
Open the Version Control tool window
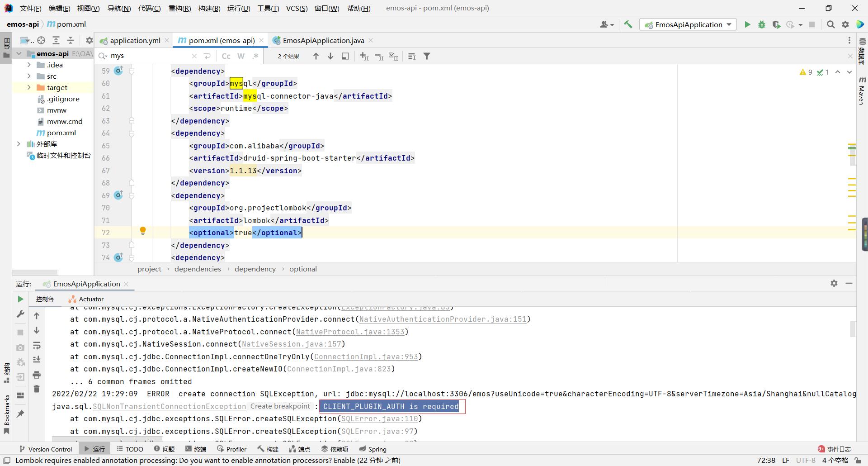coord(45,449)
